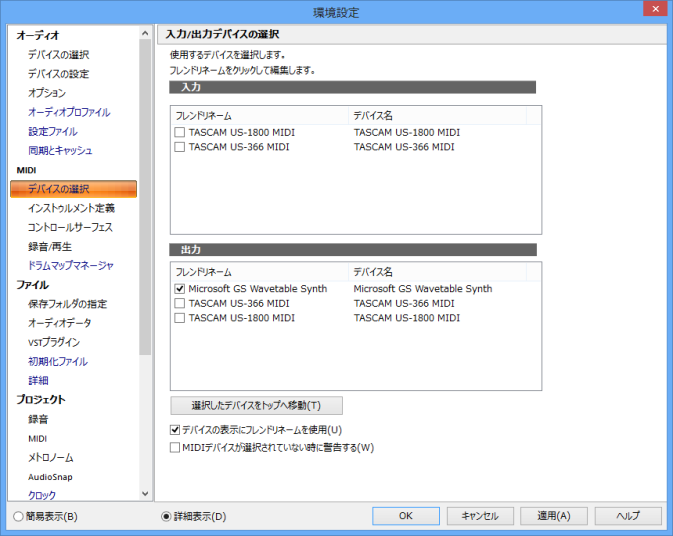The width and height of the screenshot is (673, 536).
Task: Check TASCAM US-1800 MIDI input checkbox
Action: pyautogui.click(x=180, y=132)
